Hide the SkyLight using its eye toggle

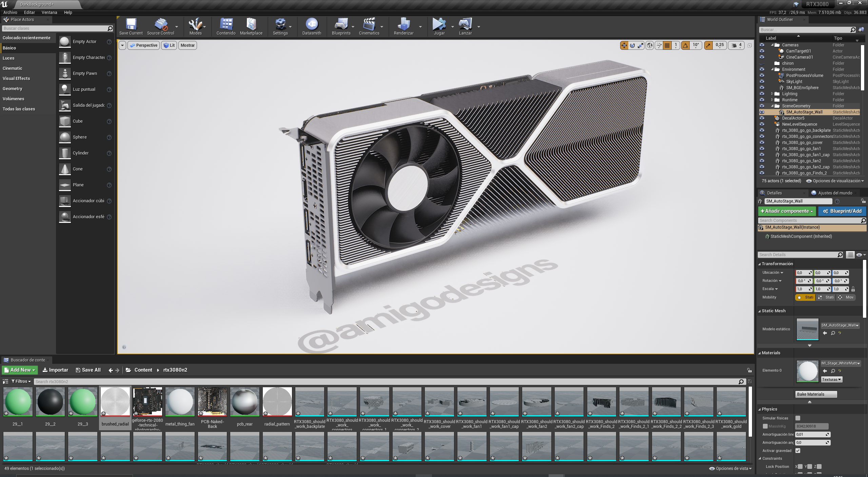[762, 81]
